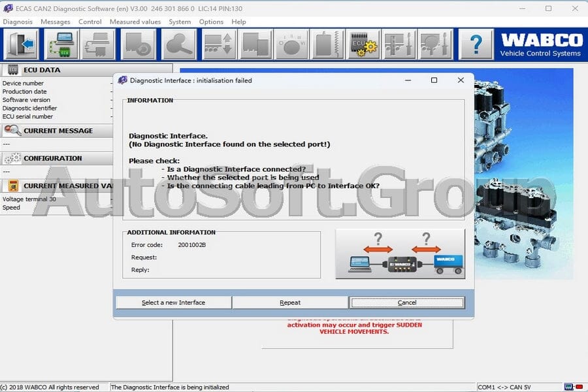The image size is (588, 392).
Task: Click the valve with screwdriver toolbar icon
Action: pos(435,44)
